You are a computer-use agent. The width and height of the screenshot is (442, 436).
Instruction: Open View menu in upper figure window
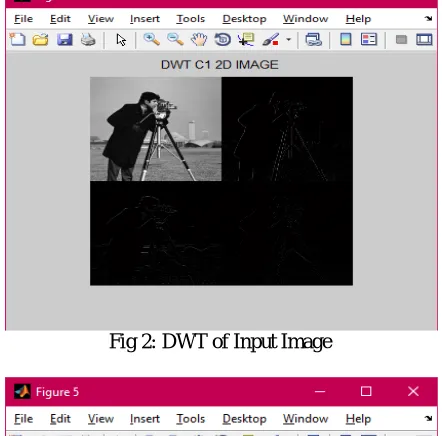(x=101, y=19)
